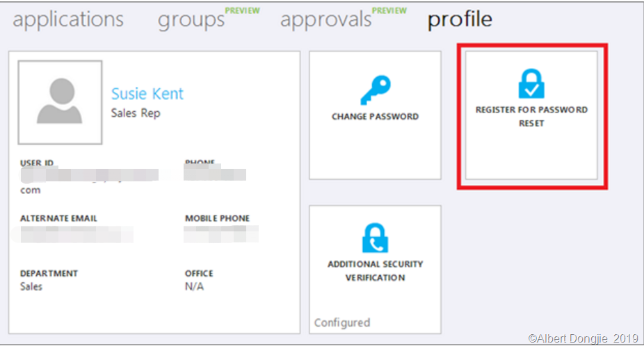Click the Configured status text

[x=342, y=322]
